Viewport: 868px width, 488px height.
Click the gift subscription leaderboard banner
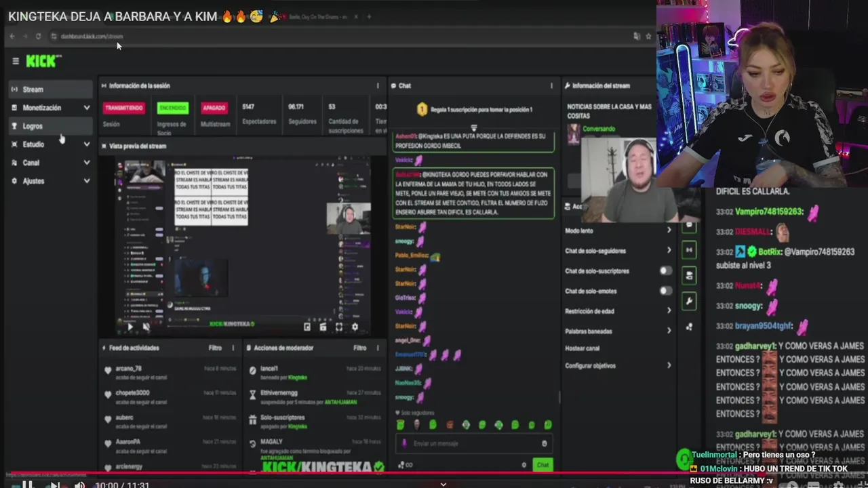(x=473, y=109)
